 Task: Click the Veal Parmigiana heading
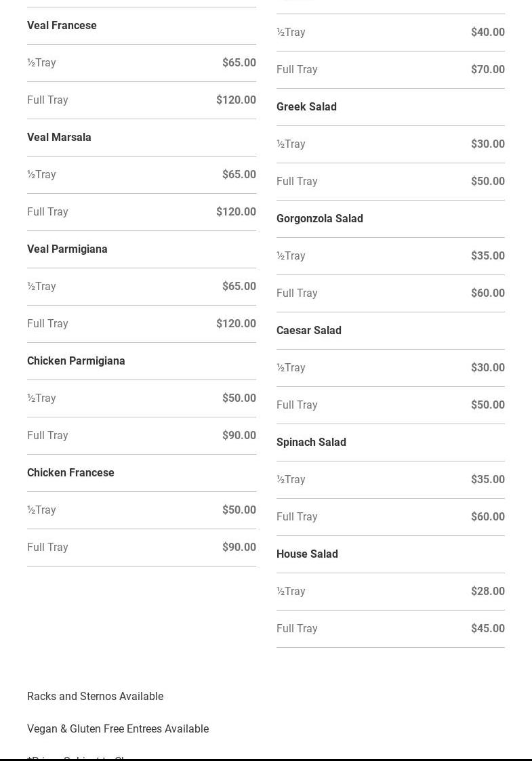click(x=67, y=249)
